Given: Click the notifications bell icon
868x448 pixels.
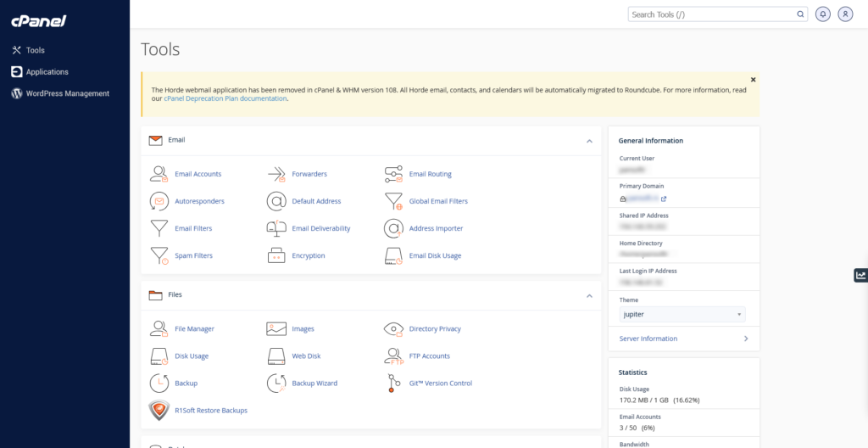Looking at the screenshot, I should [x=822, y=14].
